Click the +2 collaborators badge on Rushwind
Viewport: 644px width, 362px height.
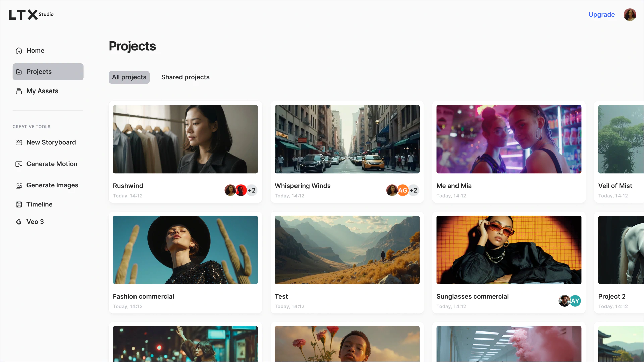pos(252,190)
